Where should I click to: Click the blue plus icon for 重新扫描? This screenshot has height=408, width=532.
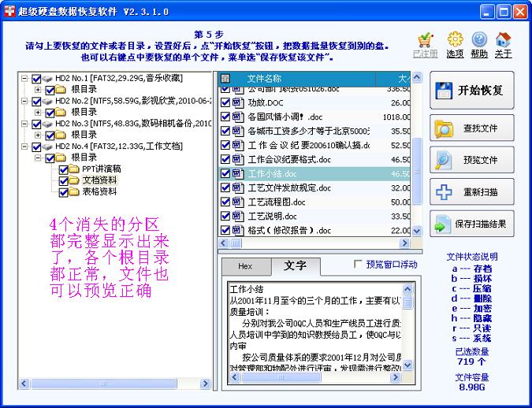pos(444,192)
